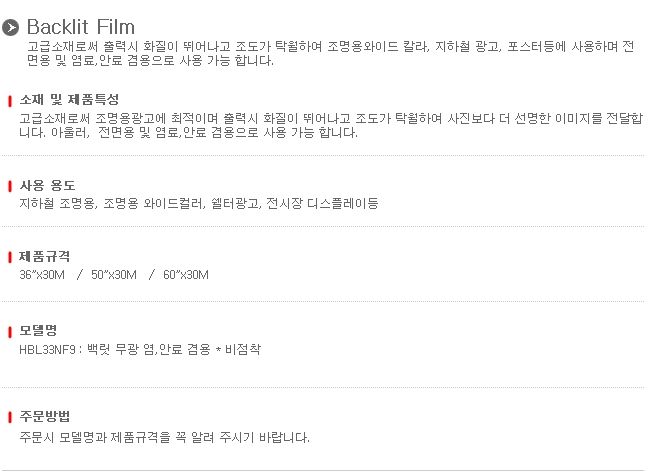Click the 주문시 모델명과 order instruction line
Screen dimensions: 651x476
[164, 437]
